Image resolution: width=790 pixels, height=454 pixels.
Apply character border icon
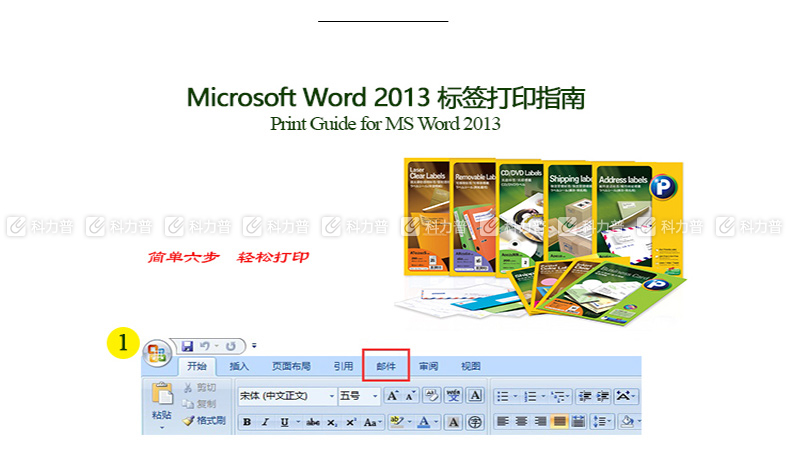click(x=475, y=396)
